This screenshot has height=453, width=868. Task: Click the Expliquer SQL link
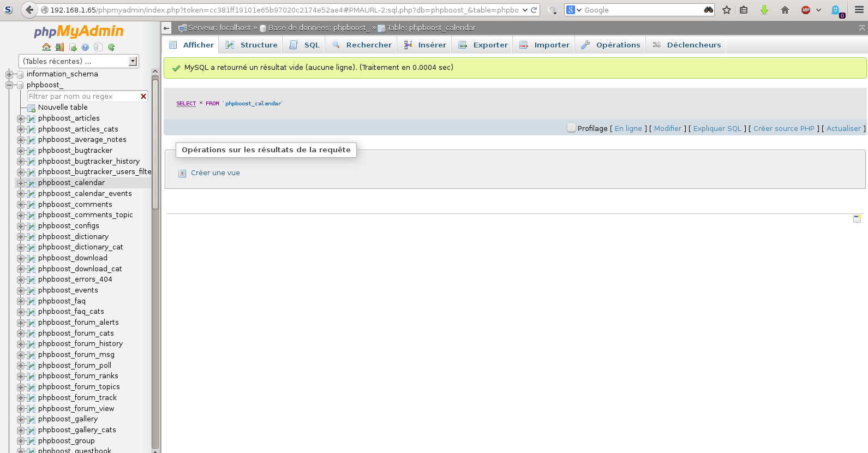point(717,129)
